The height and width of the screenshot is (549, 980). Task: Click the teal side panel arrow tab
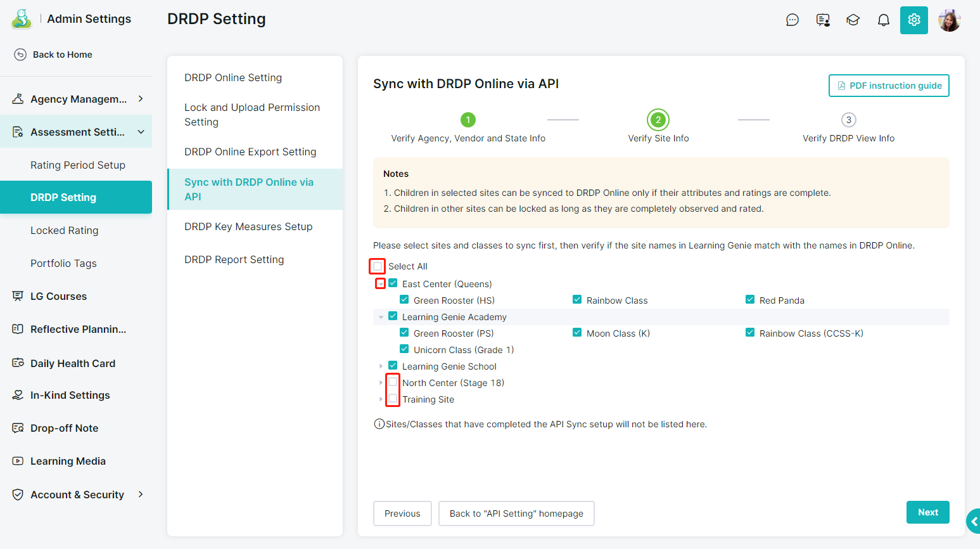[973, 521]
